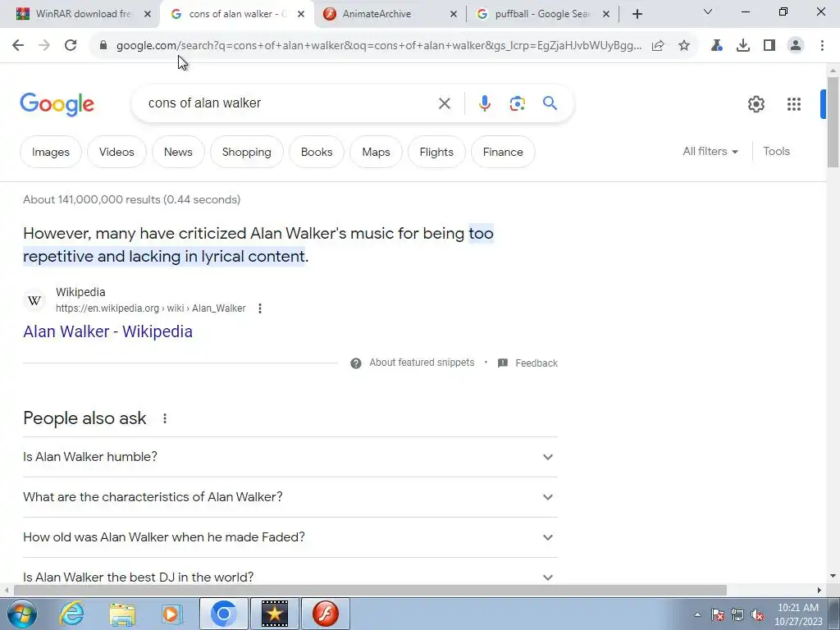The height and width of the screenshot is (630, 840).
Task: Open the Alan Walker - Wikipedia link
Action: coord(107,331)
